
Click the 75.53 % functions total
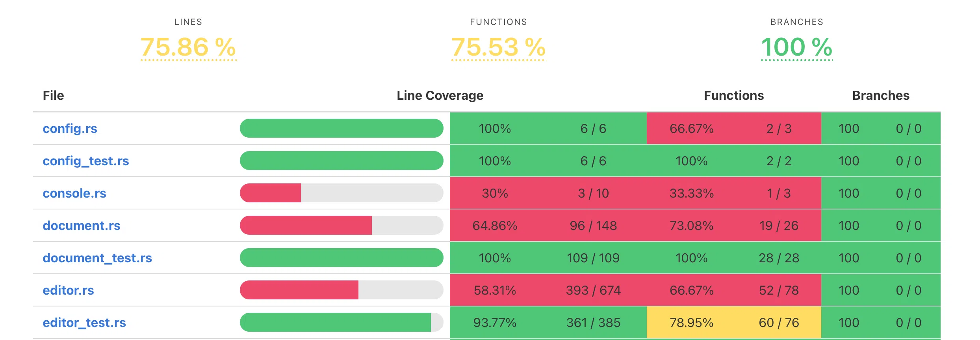pyautogui.click(x=498, y=47)
